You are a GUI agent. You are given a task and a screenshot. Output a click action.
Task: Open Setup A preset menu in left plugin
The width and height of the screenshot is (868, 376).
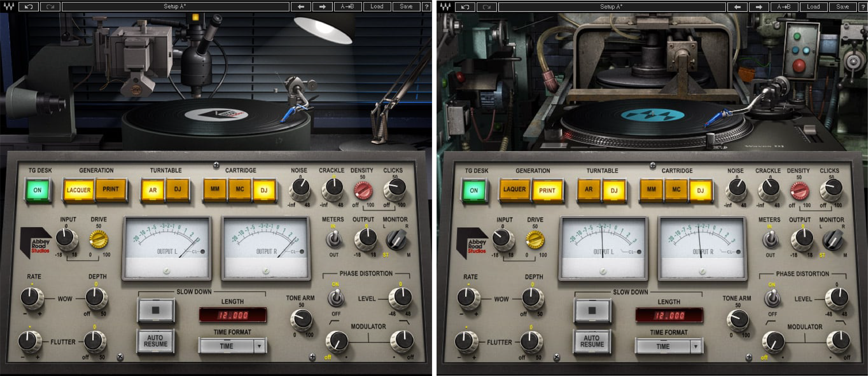point(175,6)
